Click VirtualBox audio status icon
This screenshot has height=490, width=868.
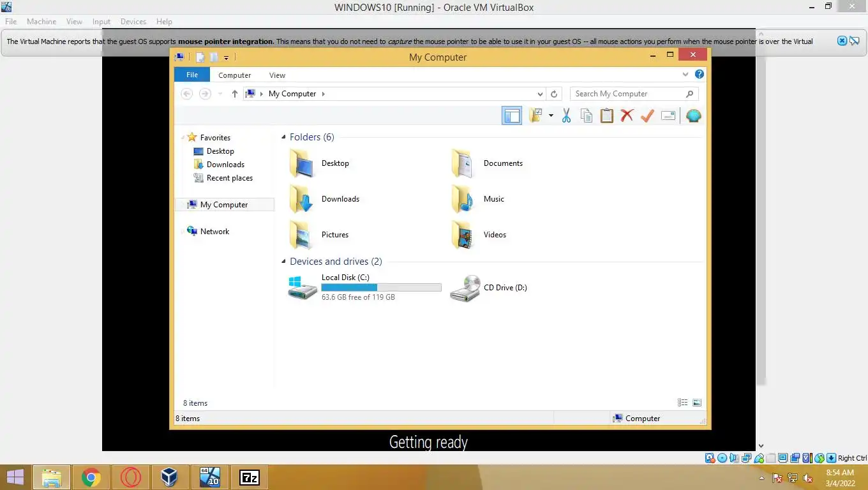pos(734,458)
